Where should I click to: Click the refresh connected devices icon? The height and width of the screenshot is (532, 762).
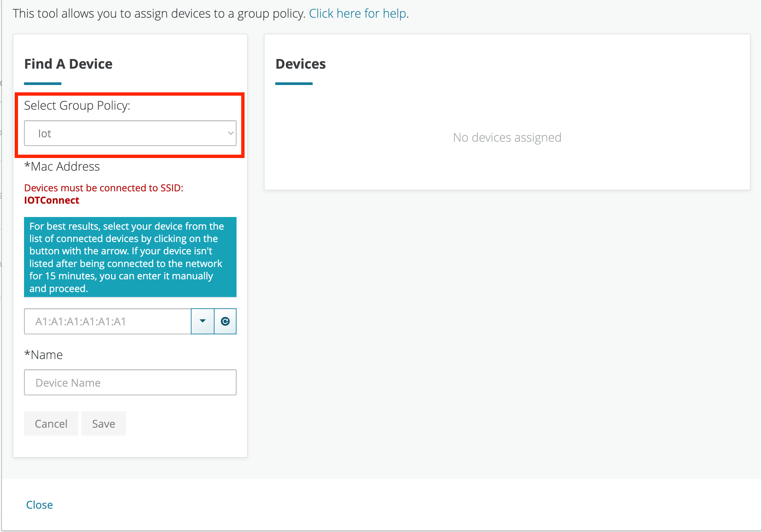[225, 321]
